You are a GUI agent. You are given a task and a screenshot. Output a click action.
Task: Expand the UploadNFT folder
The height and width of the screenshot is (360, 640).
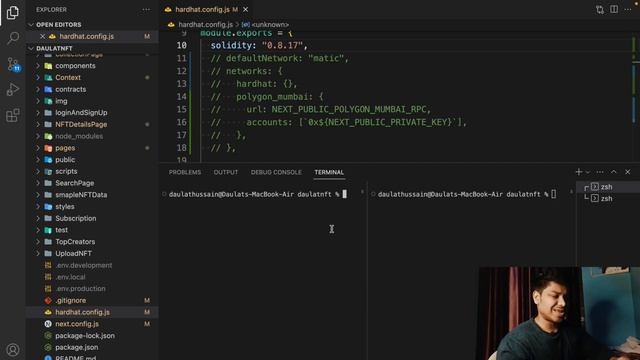pos(38,253)
